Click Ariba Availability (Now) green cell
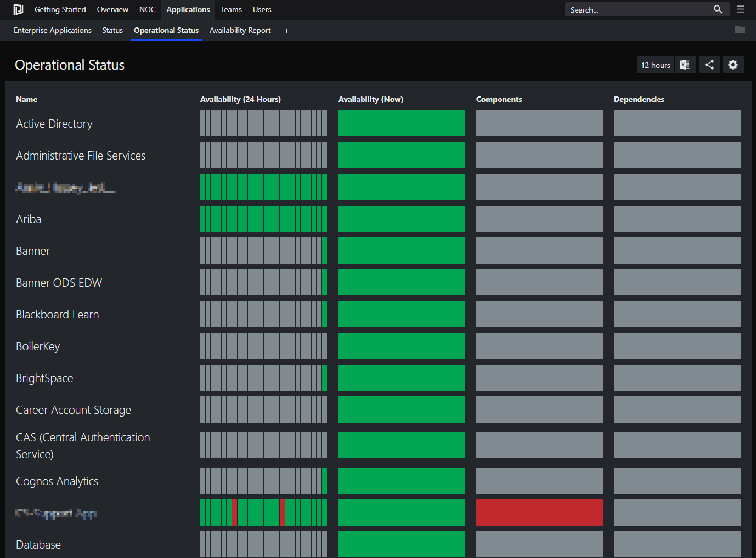 pos(402,219)
